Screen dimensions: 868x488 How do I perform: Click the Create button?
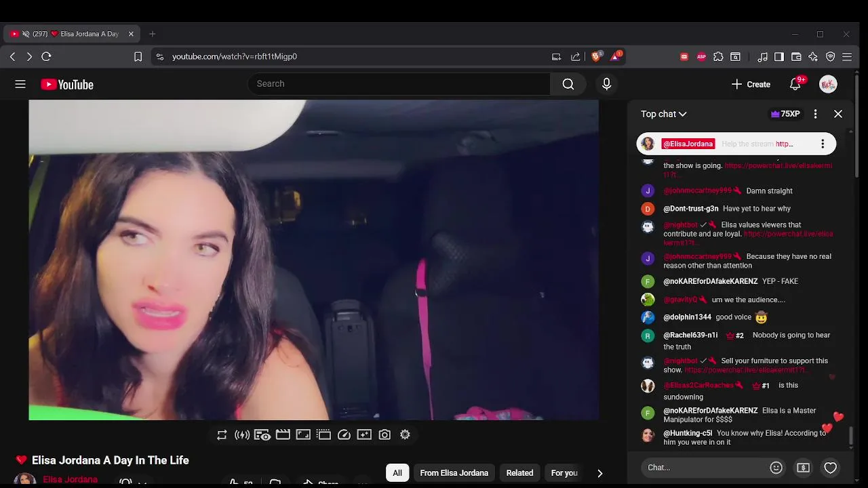[x=751, y=85]
